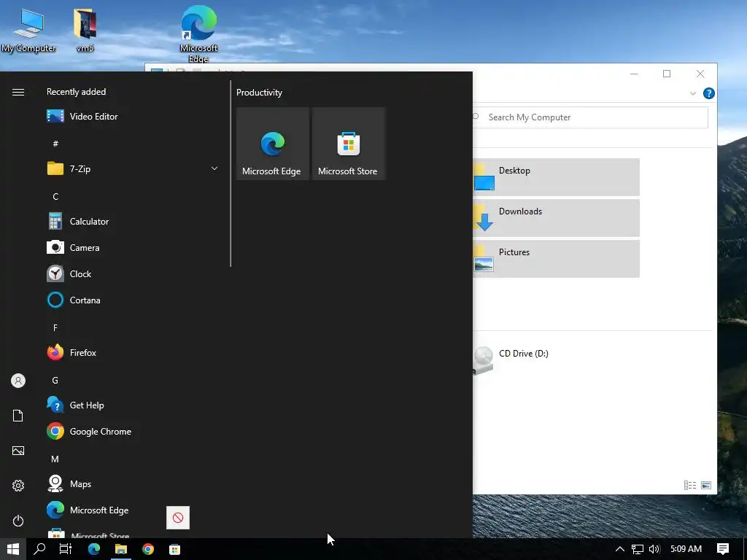Viewport: 747px width, 560px height.
Task: Expand the Start menu hamburger navigation
Action: tap(18, 92)
